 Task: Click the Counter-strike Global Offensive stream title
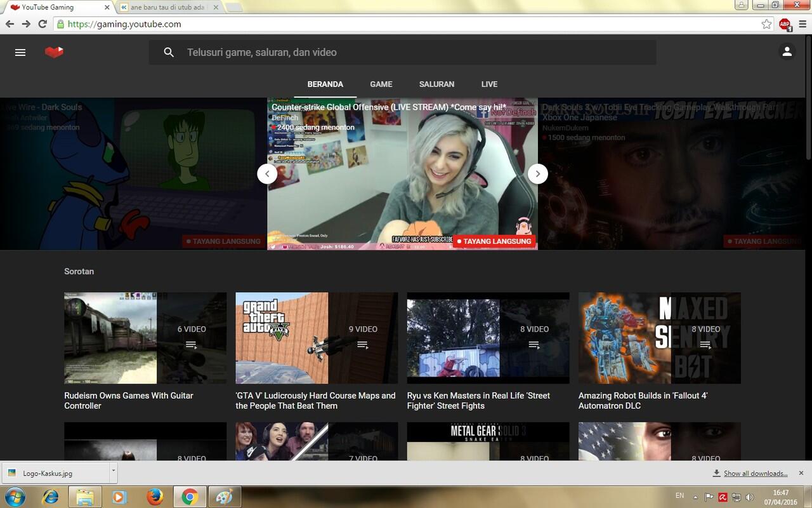click(x=389, y=107)
